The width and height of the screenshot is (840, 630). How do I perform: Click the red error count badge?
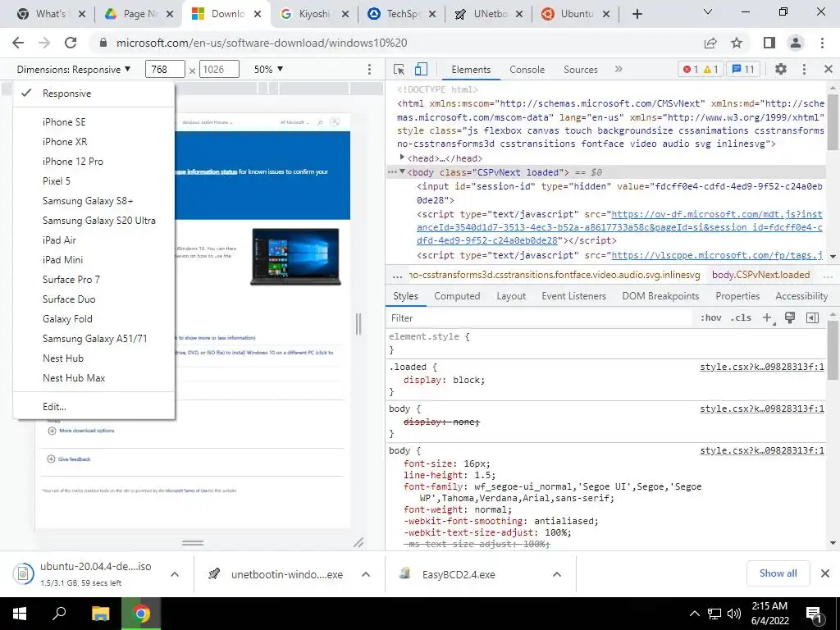pos(689,69)
